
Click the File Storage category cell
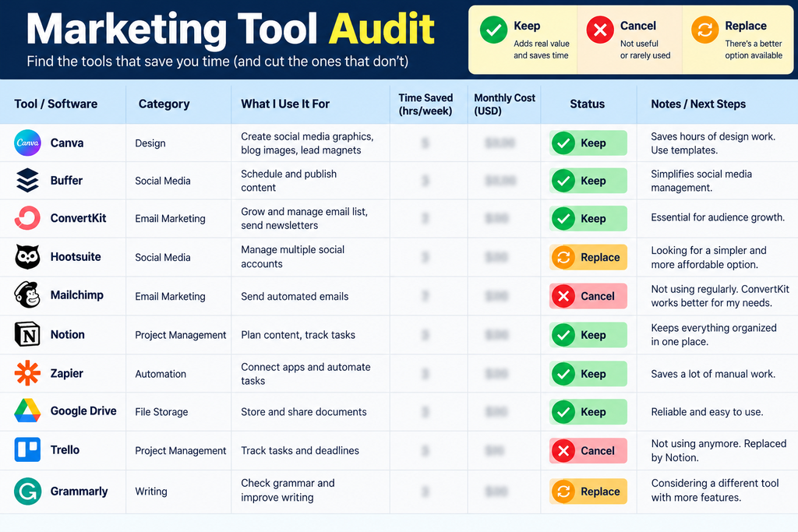point(161,412)
